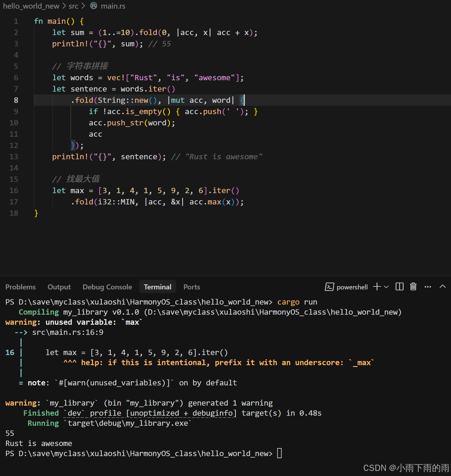This screenshot has width=451, height=476.
Task: Open the Debug Console tab
Action: click(107, 287)
